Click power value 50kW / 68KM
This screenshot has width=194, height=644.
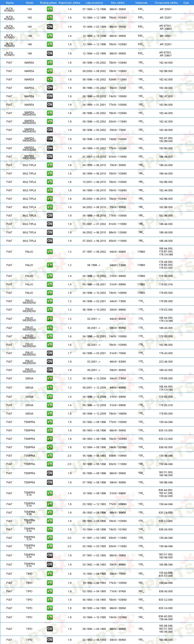[118, 310]
